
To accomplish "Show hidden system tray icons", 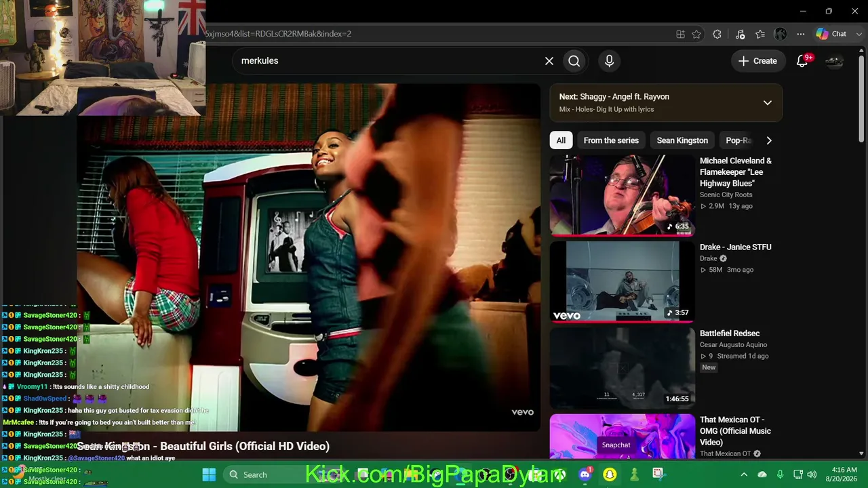I will click(x=744, y=474).
